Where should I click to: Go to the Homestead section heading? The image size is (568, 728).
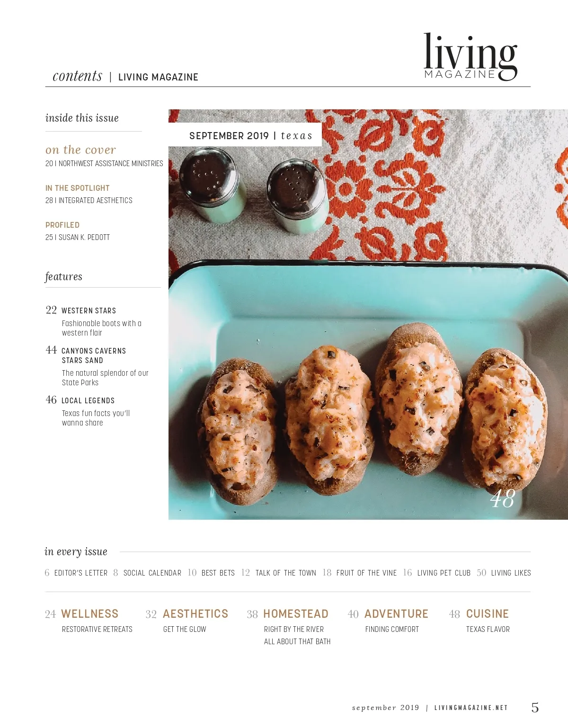coord(296,614)
